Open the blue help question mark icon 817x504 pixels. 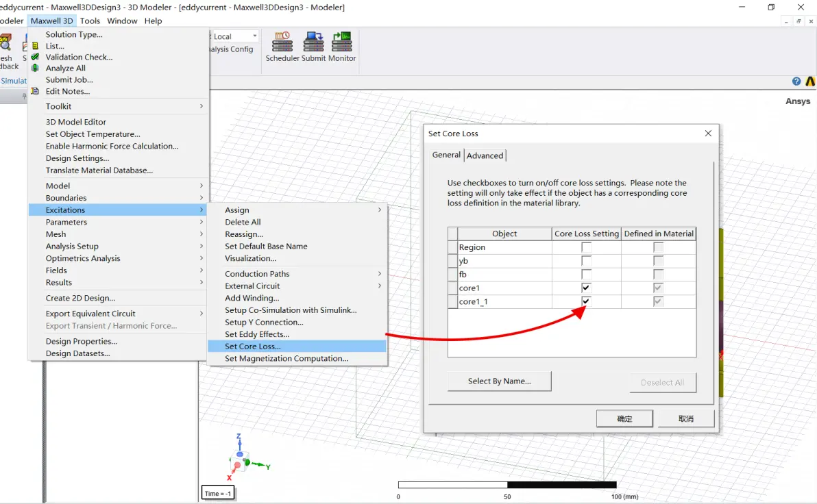point(796,81)
